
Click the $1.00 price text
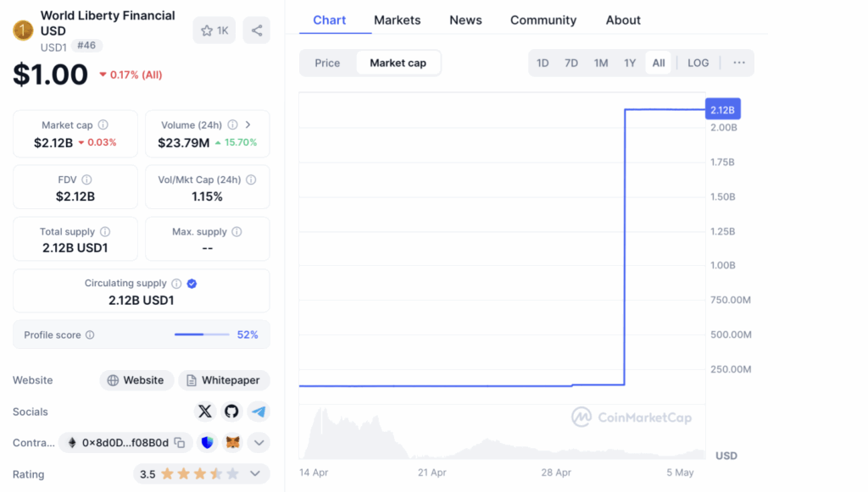(50, 74)
